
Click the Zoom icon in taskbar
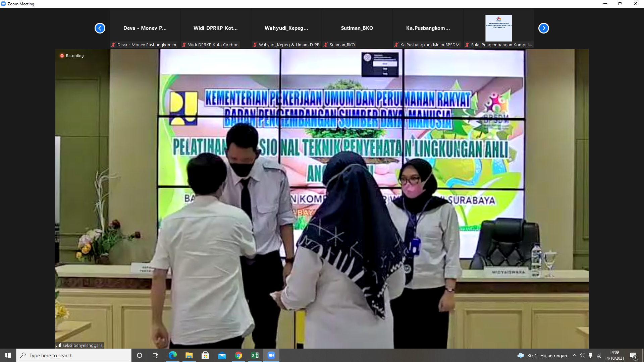271,355
